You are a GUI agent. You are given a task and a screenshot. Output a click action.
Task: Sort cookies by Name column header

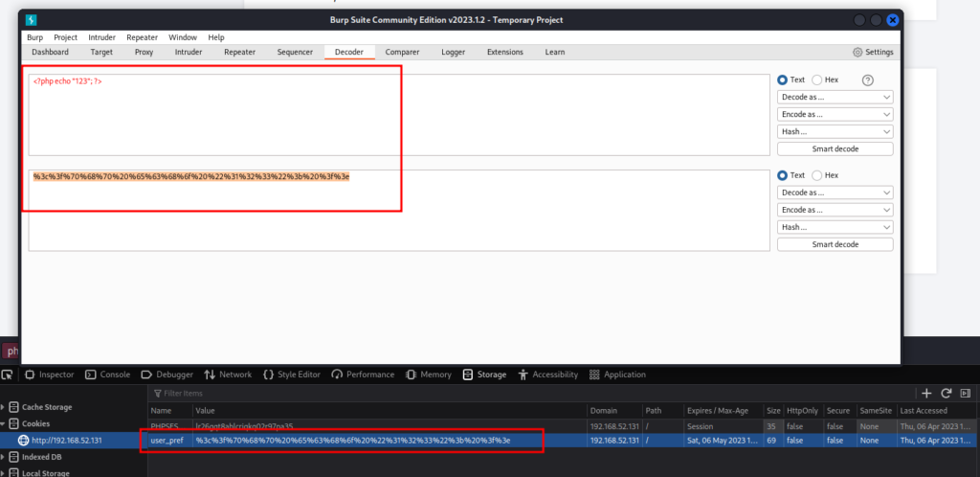[169, 411]
